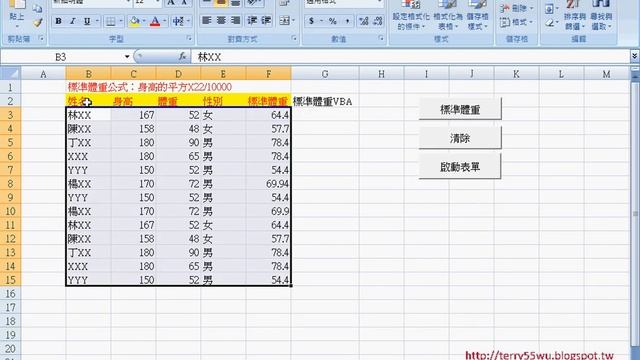Screen dimensions: 640x360
Task: Select row 16 header
Action: click(x=11, y=293)
